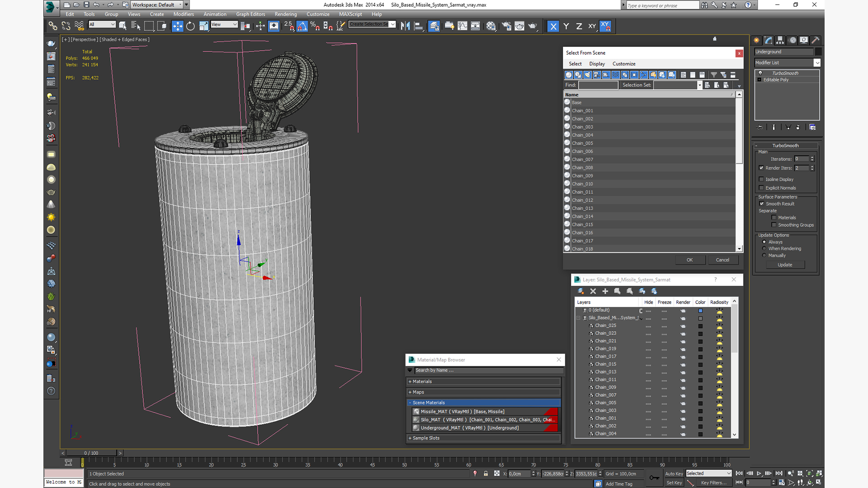Activate the Select and Move tool

178,26
